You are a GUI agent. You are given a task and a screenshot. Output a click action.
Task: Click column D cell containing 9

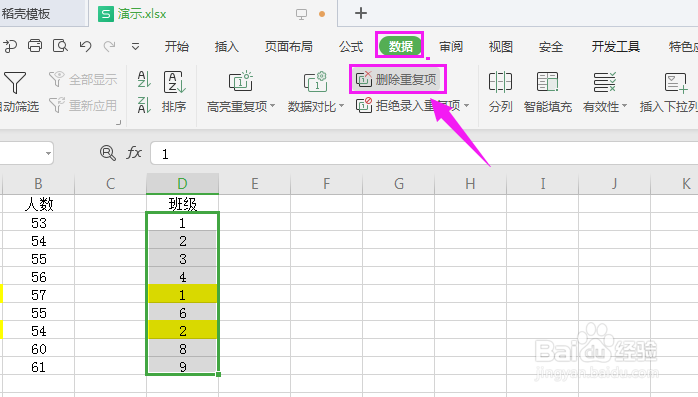click(x=183, y=367)
